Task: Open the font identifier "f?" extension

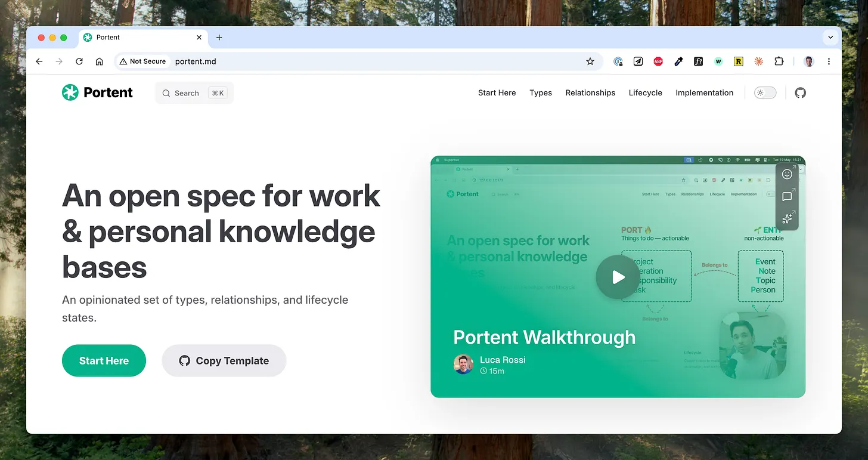Action: point(698,61)
